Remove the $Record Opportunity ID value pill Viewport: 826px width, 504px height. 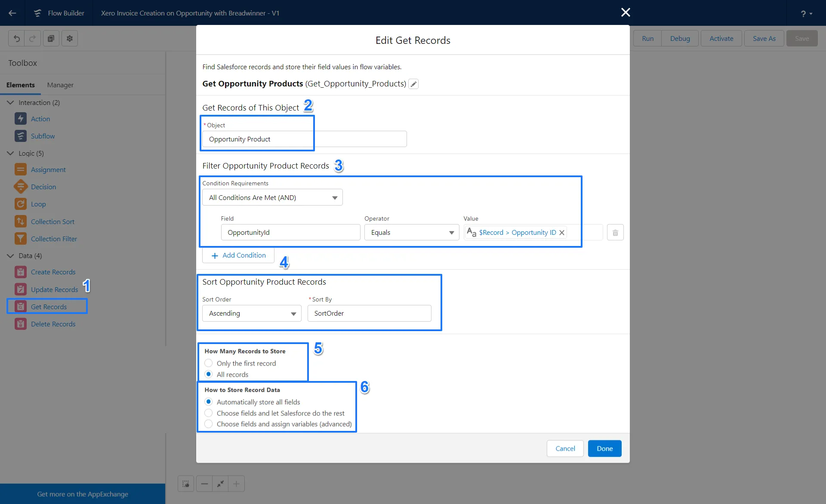click(x=562, y=233)
